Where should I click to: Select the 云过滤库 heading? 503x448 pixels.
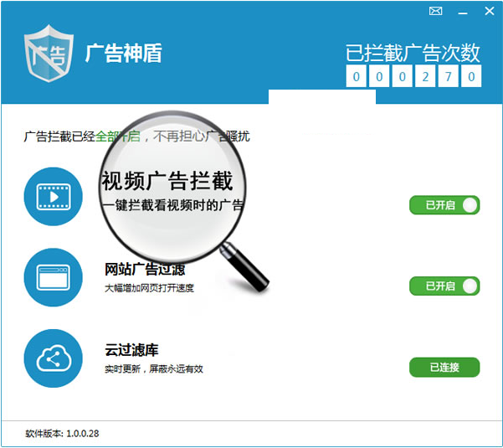(x=131, y=351)
